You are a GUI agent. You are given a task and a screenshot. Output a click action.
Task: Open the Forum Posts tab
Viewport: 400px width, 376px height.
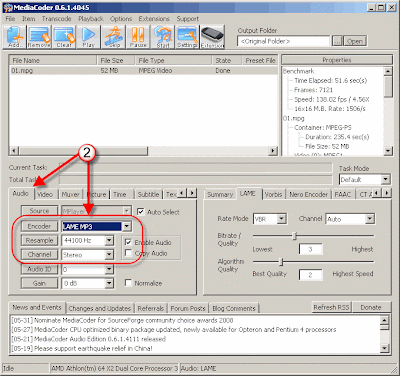click(x=188, y=308)
